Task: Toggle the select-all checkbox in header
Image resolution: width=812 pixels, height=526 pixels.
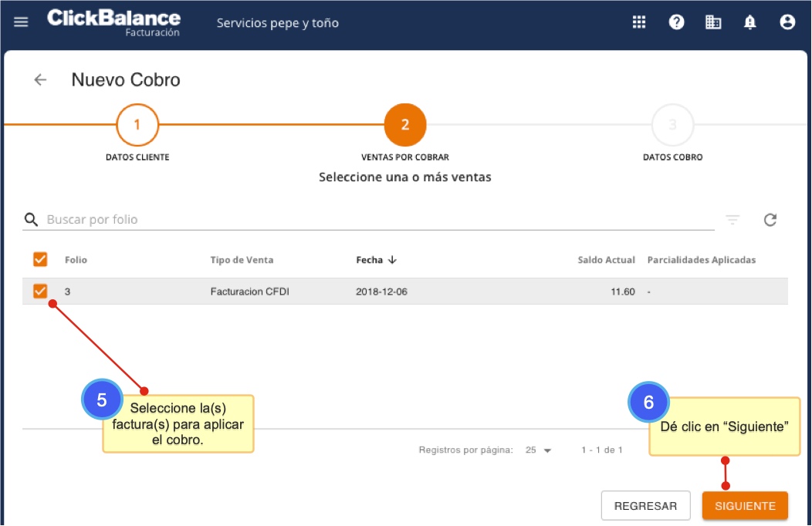Action: point(40,260)
